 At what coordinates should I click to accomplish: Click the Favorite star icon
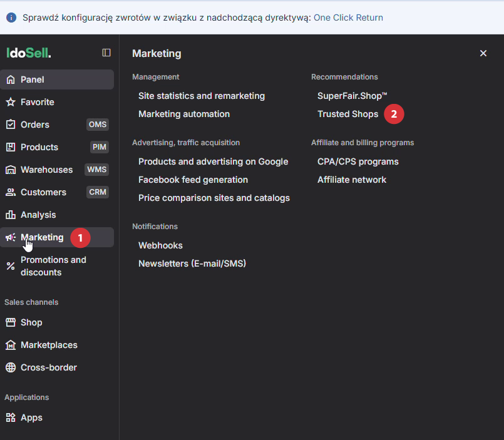[11, 102]
